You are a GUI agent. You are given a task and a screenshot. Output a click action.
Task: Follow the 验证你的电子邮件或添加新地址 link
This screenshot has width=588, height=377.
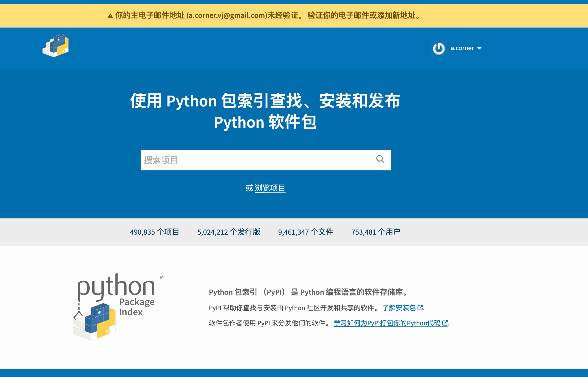click(365, 15)
